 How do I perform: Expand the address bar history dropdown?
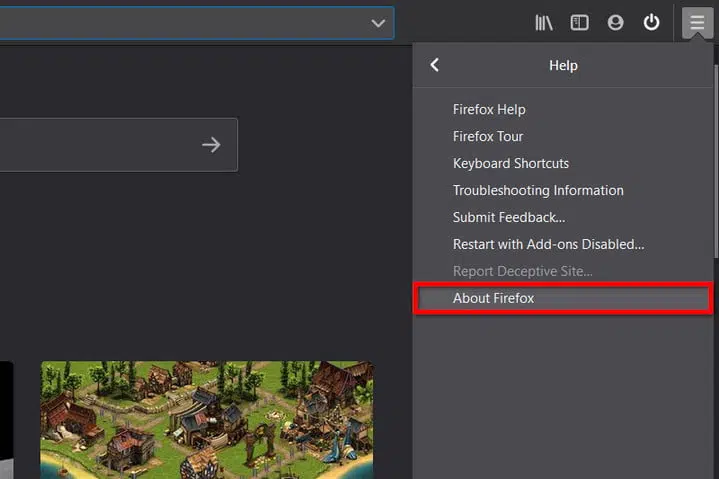(378, 23)
